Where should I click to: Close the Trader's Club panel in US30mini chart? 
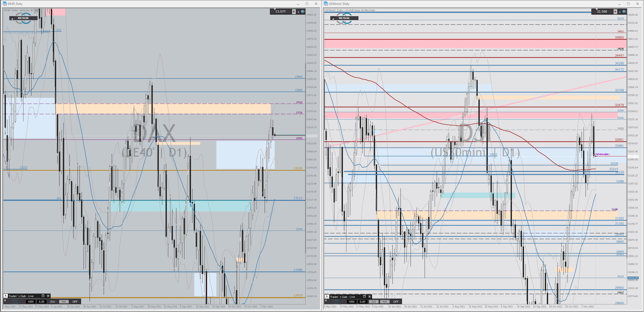370,297
